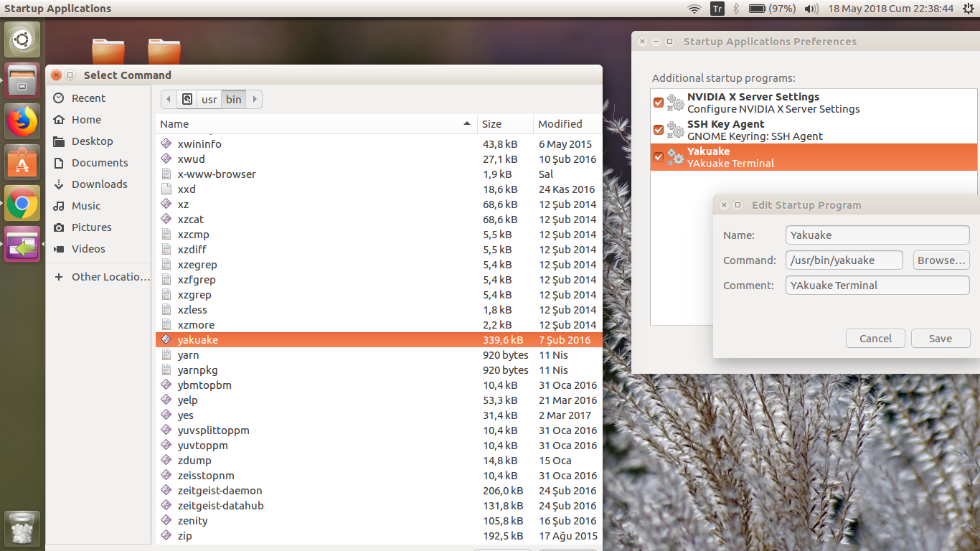Open the Bluetooth indicator menu
980x551 pixels.
point(735,9)
